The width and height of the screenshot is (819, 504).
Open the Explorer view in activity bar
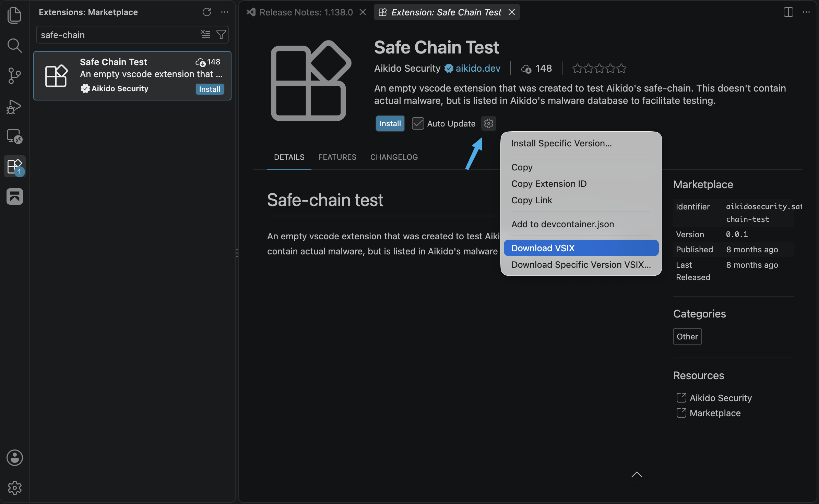point(14,15)
